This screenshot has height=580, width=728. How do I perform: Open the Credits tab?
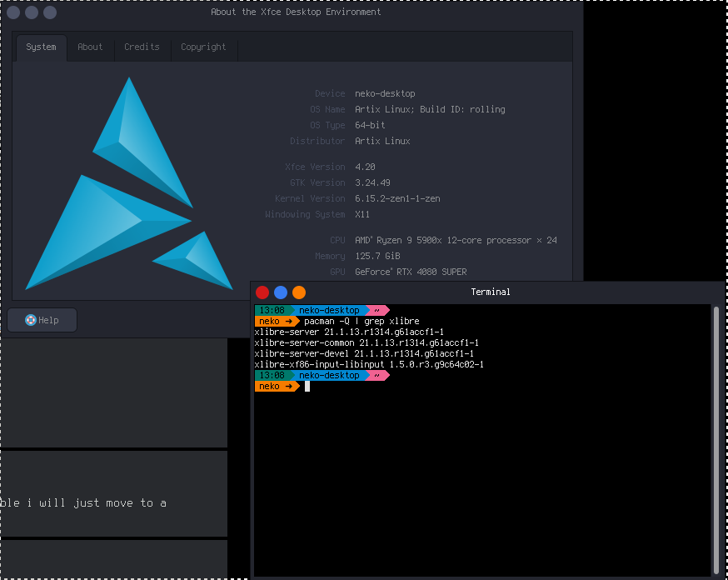(x=142, y=47)
